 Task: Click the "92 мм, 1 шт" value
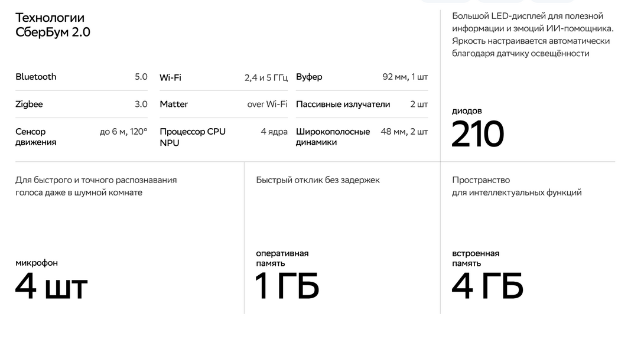point(405,77)
